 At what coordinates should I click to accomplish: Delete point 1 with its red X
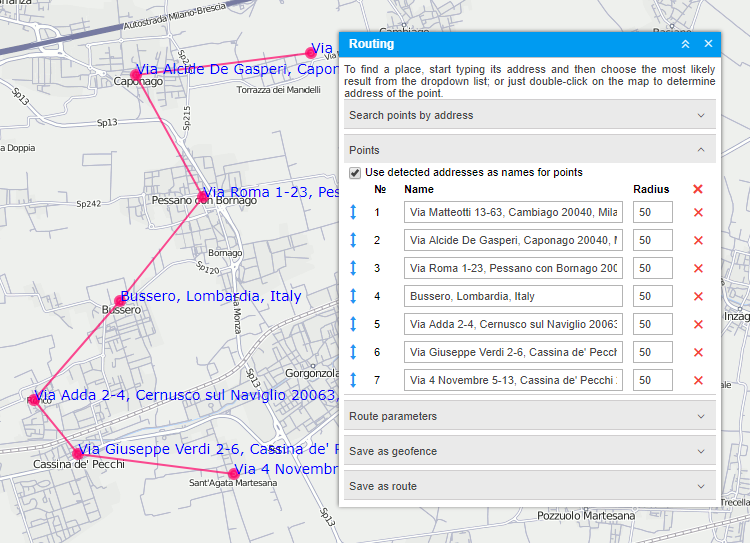pos(698,212)
